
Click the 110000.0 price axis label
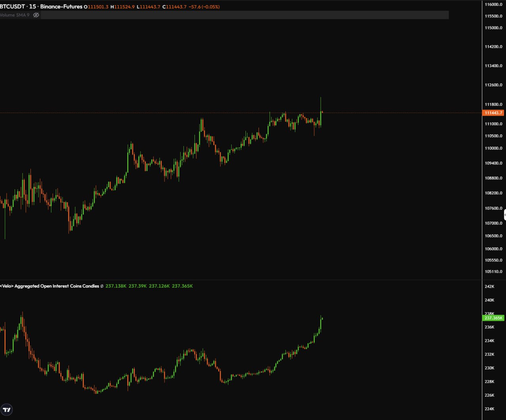(x=493, y=148)
